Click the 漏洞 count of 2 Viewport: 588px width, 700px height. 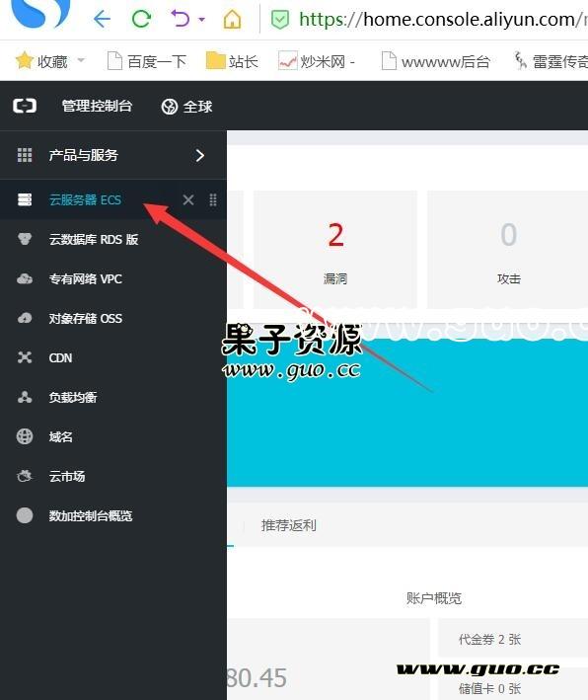(335, 235)
